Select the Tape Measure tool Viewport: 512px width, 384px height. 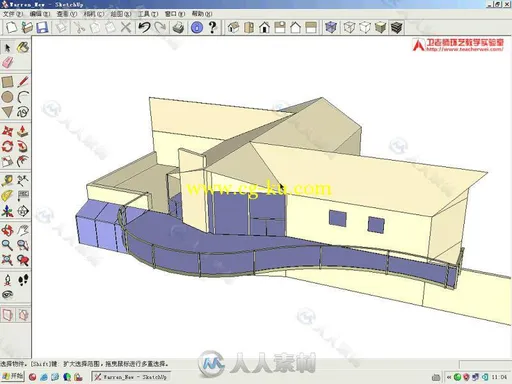[x=7, y=181]
